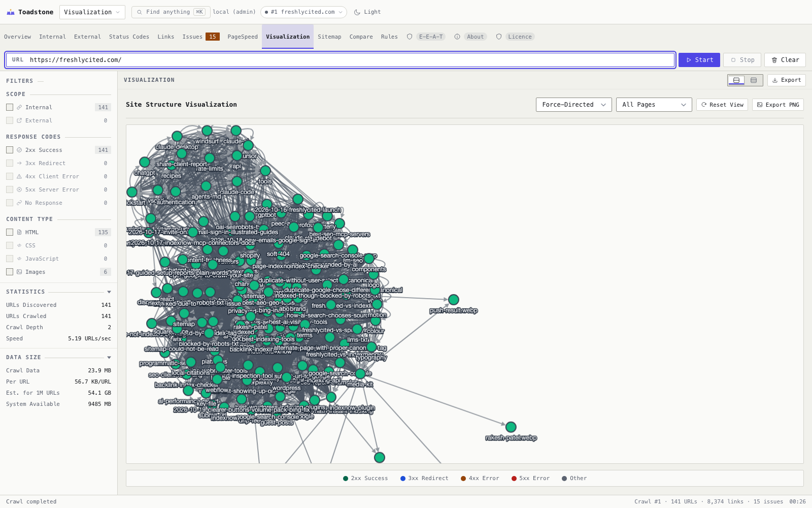The height and width of the screenshot is (508, 812).
Task: Click the windsurf graph node
Action: pos(207,131)
